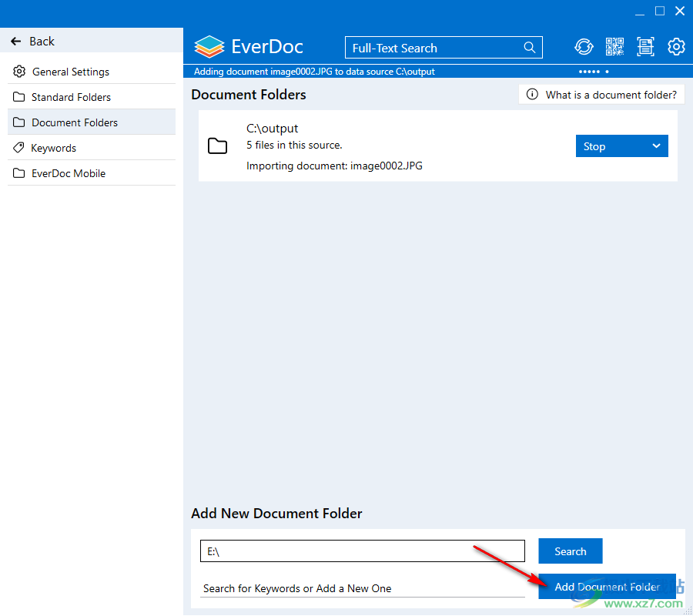The image size is (693, 616).
Task: Click the EverDoc title text
Action: tap(267, 46)
